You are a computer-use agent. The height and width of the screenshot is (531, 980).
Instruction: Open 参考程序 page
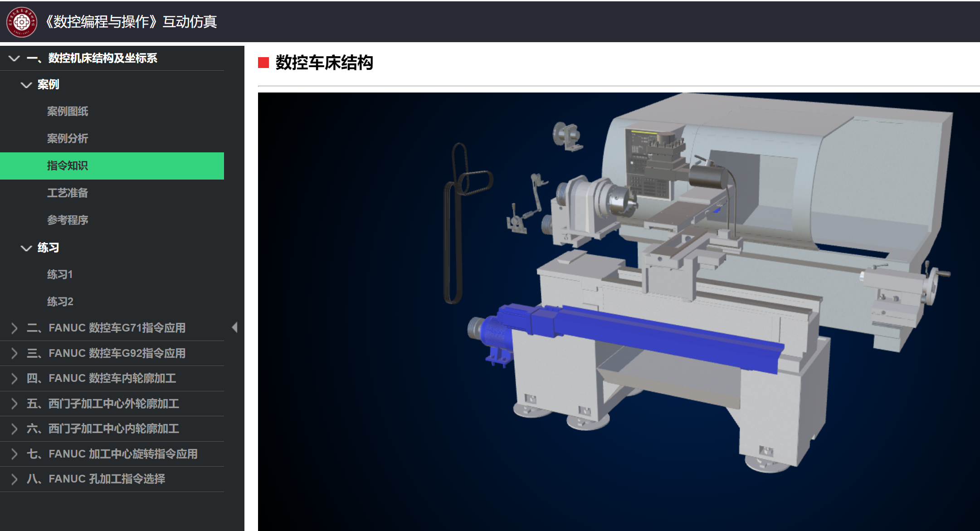click(x=68, y=220)
